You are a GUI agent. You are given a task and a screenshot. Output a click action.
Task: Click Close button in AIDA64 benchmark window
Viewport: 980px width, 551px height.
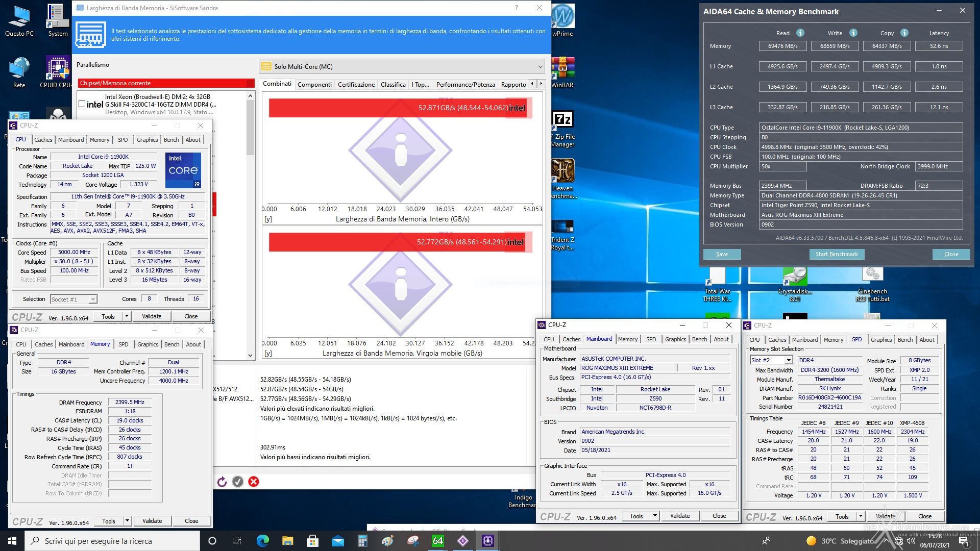pos(951,254)
